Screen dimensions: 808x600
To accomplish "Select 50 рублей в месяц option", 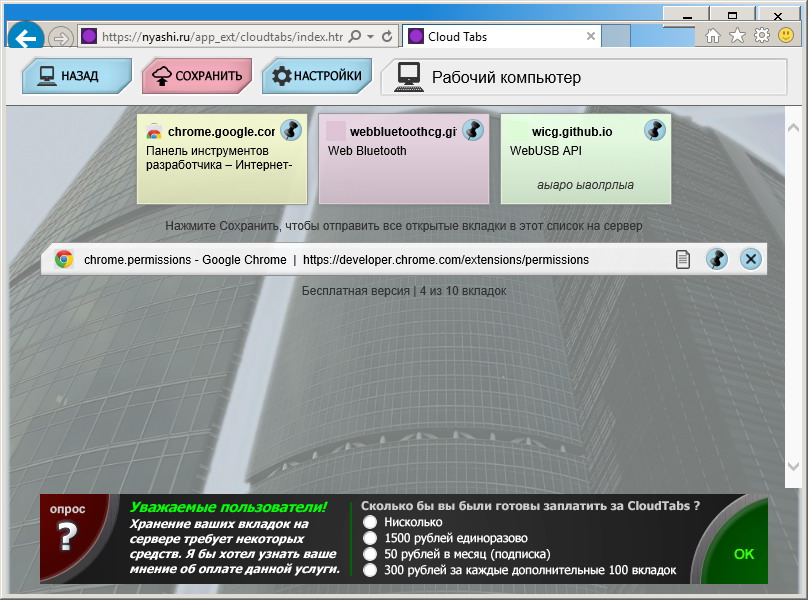I will click(x=370, y=554).
